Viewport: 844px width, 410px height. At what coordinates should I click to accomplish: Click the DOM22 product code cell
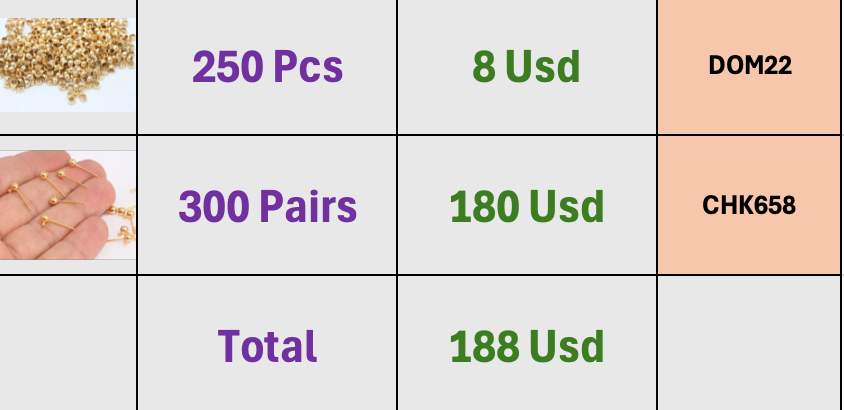pyautogui.click(x=749, y=67)
